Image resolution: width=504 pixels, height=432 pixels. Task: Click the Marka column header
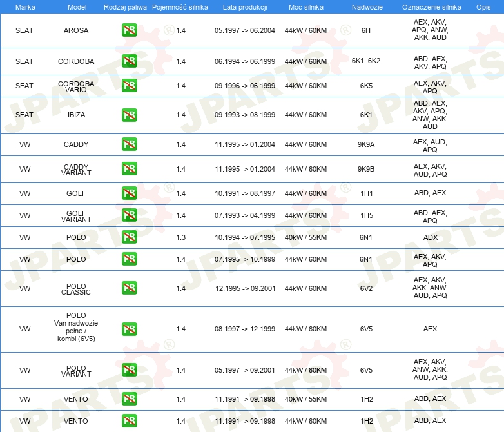pyautogui.click(x=25, y=7)
